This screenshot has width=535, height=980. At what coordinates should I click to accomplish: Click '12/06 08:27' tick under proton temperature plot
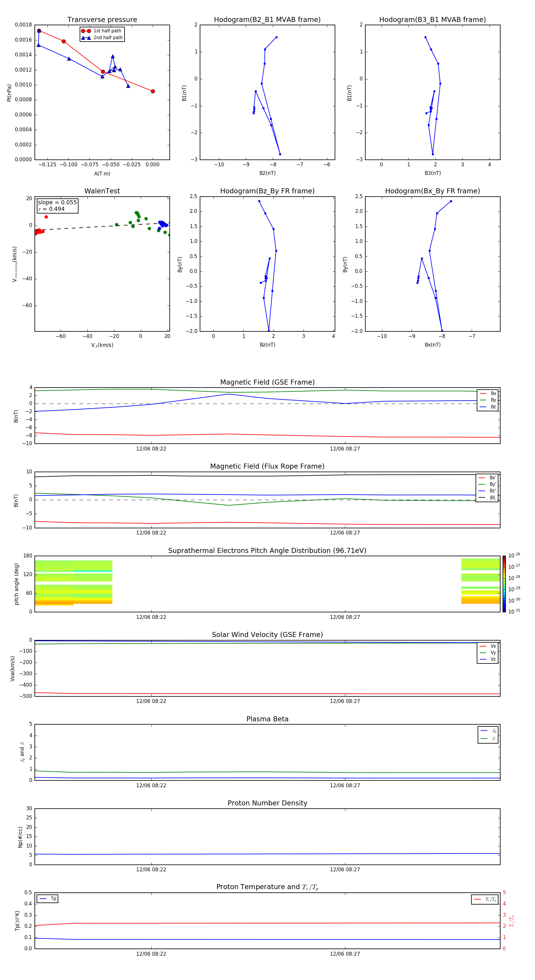pos(345,954)
